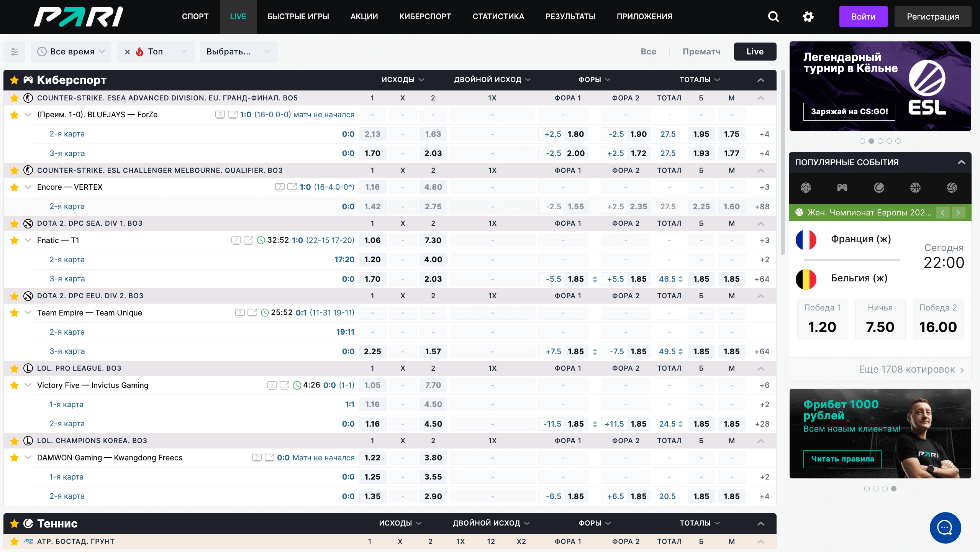
Task: Open the filter sliders icon
Action: click(15, 52)
